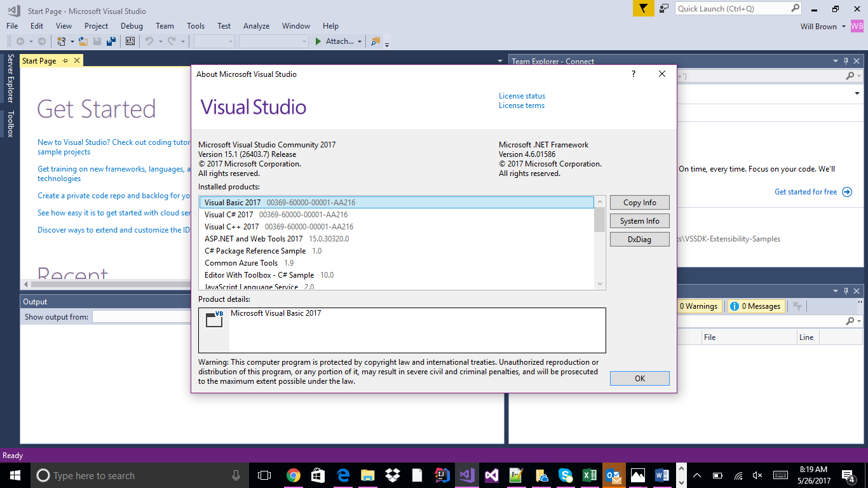Viewport: 868px width, 488px height.
Task: Click the New Project toolbar icon
Action: (x=62, y=41)
